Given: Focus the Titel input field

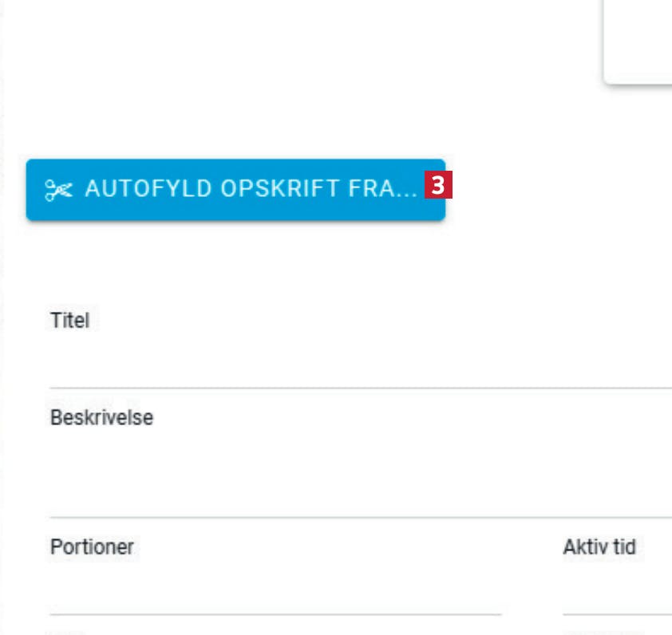Looking at the screenshot, I should coord(359,363).
